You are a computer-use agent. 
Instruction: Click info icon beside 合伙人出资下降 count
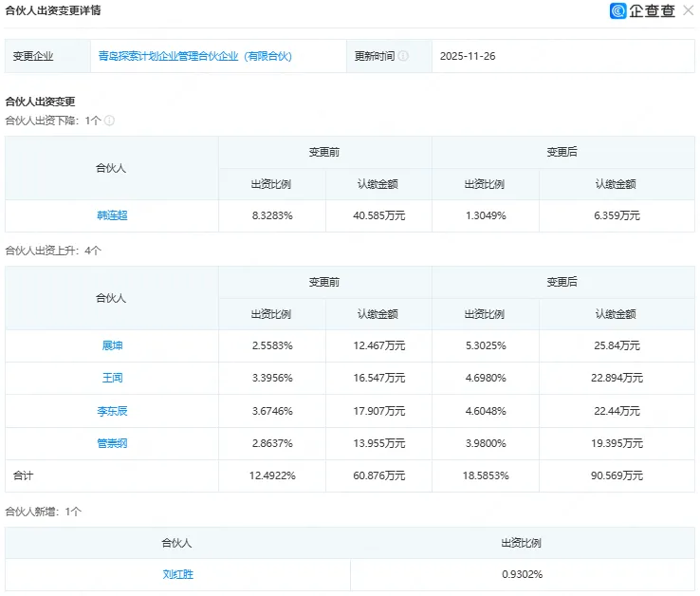[109, 121]
